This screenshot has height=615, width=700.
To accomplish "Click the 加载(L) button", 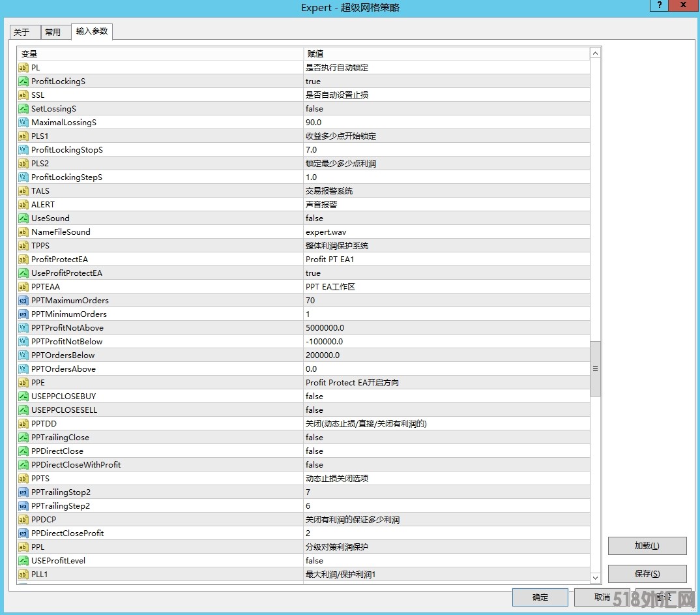I will click(647, 546).
